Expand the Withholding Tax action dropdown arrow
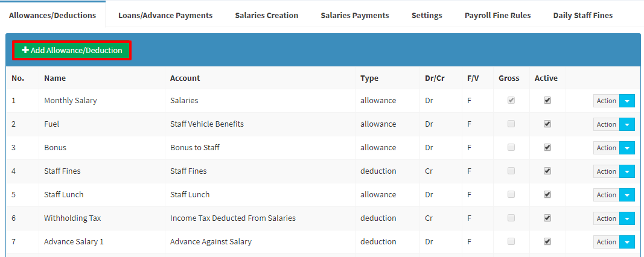This screenshot has height=257, width=644. click(626, 218)
